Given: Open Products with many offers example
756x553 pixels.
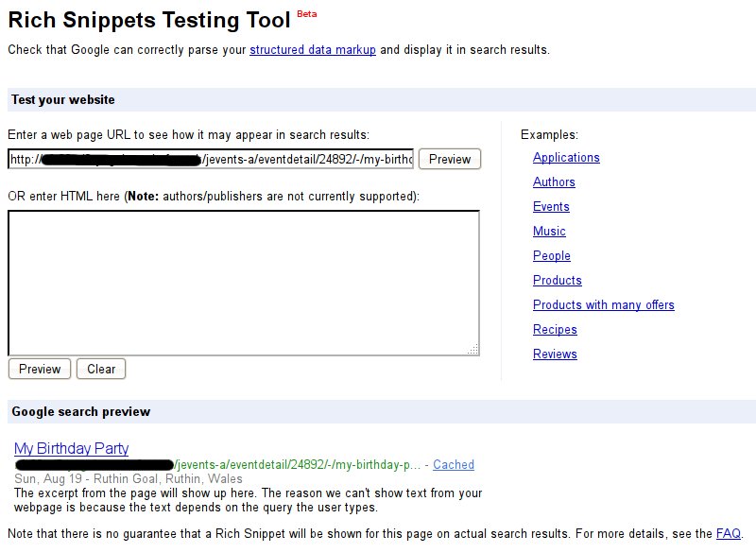Looking at the screenshot, I should (x=604, y=305).
